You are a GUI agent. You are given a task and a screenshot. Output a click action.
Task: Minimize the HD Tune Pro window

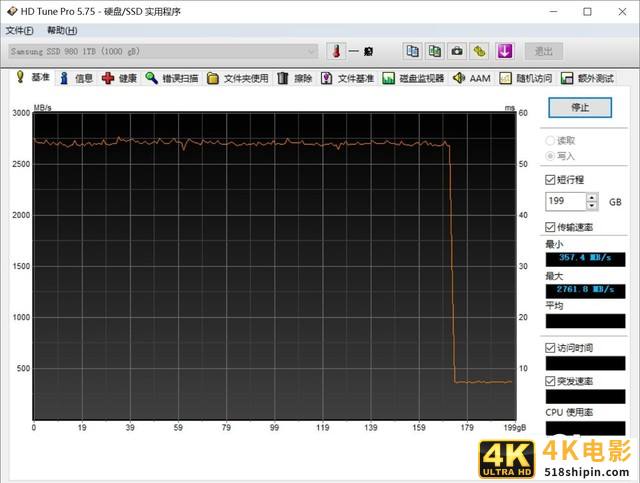553,11
